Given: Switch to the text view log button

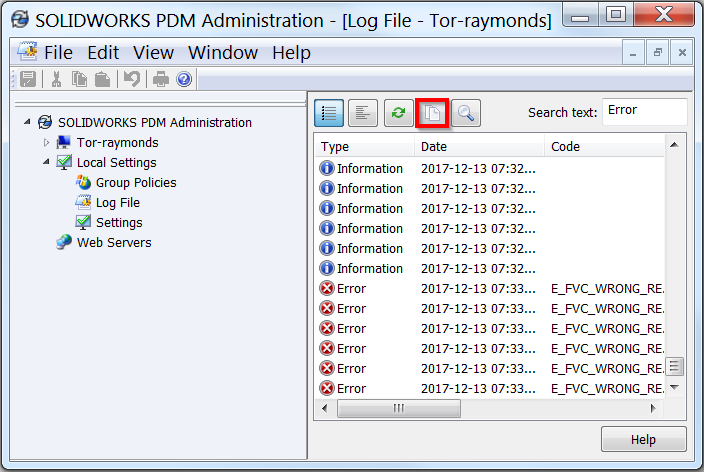Looking at the screenshot, I should coord(363,113).
